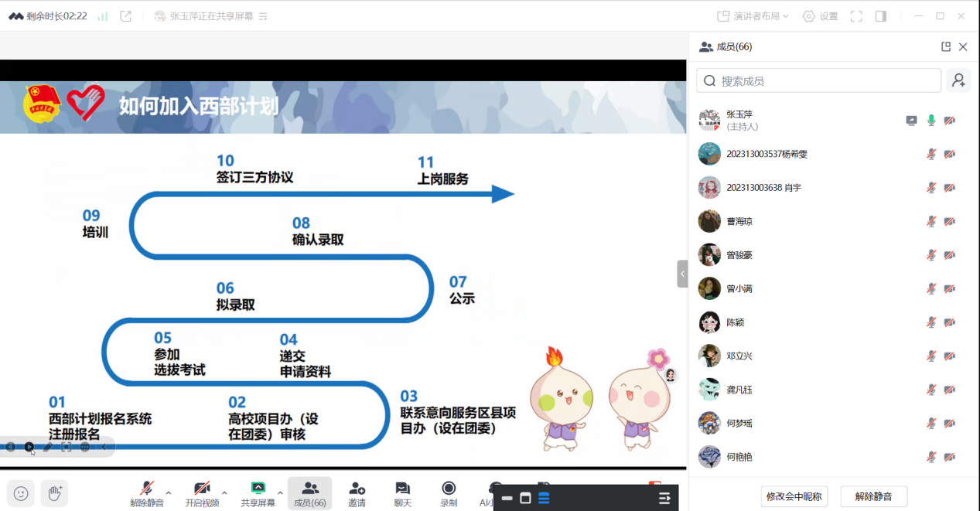The image size is (980, 511).
Task: Click the 剩余时长02:22 timer text
Action: 59,15
